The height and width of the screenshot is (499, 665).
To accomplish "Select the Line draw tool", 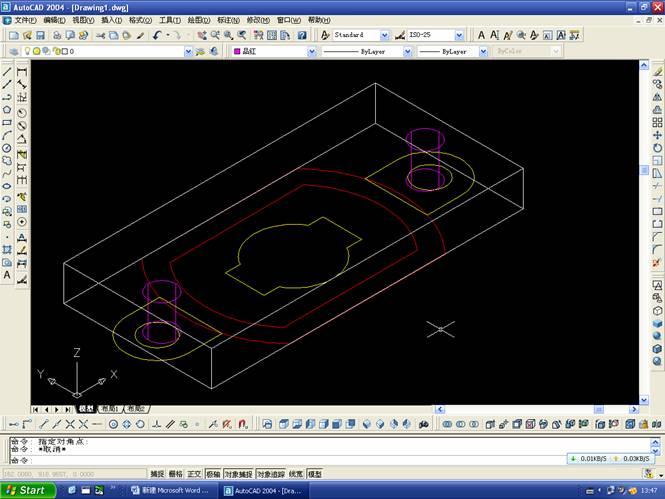I will tap(8, 72).
